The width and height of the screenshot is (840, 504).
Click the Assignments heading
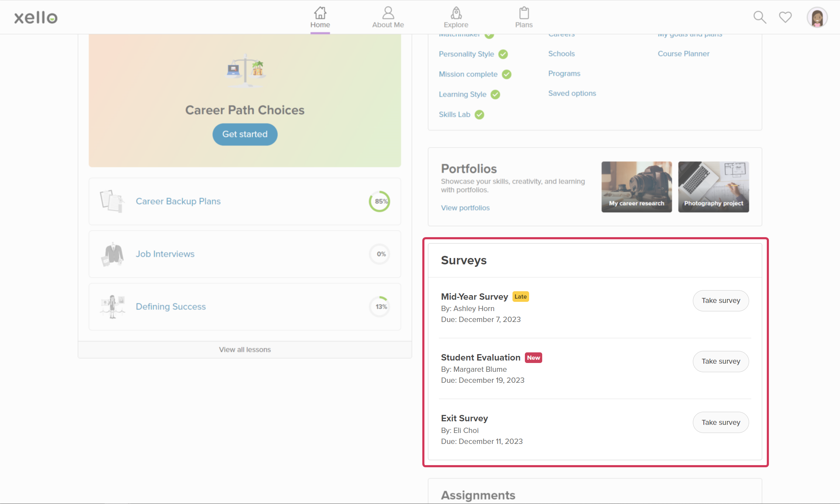[x=478, y=495]
